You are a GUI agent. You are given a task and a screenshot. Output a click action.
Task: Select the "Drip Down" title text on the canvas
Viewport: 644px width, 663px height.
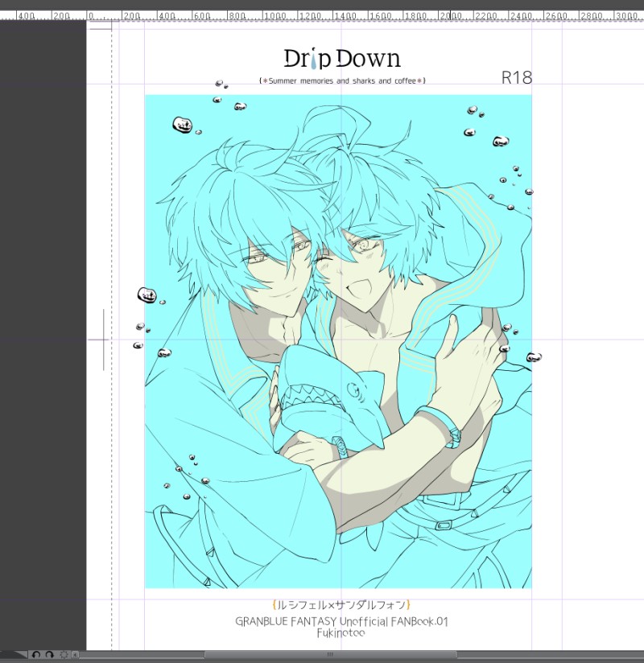(342, 59)
